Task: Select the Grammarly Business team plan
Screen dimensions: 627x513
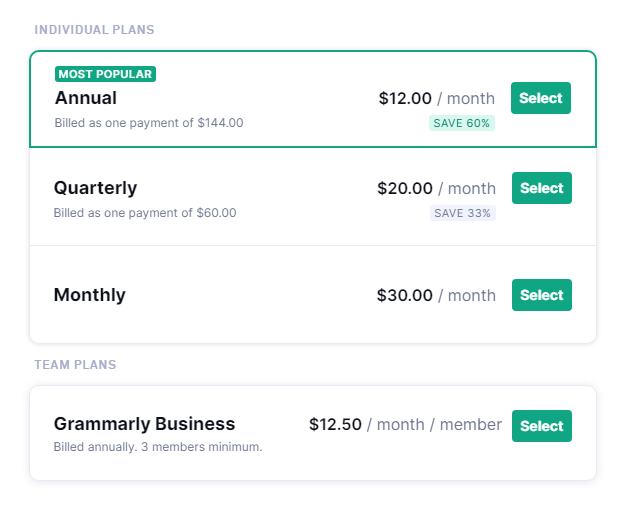Action: point(541,426)
